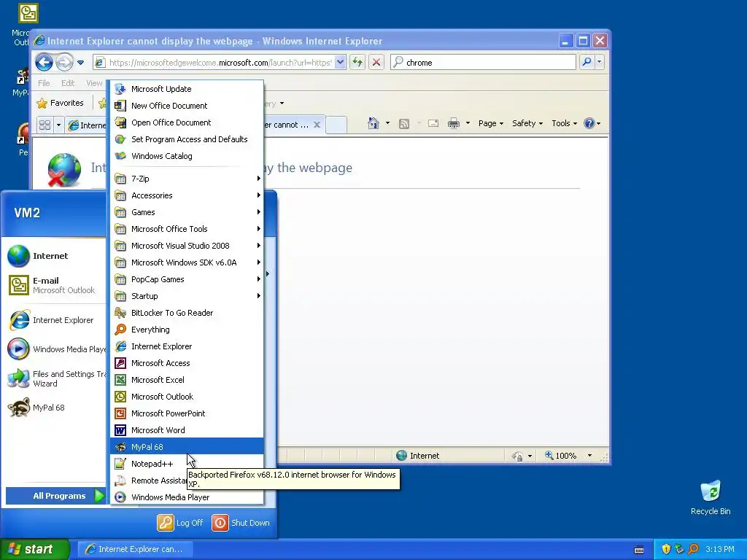Image resolution: width=747 pixels, height=560 pixels.
Task: Expand the PopCap Games folder
Action: 187,279
